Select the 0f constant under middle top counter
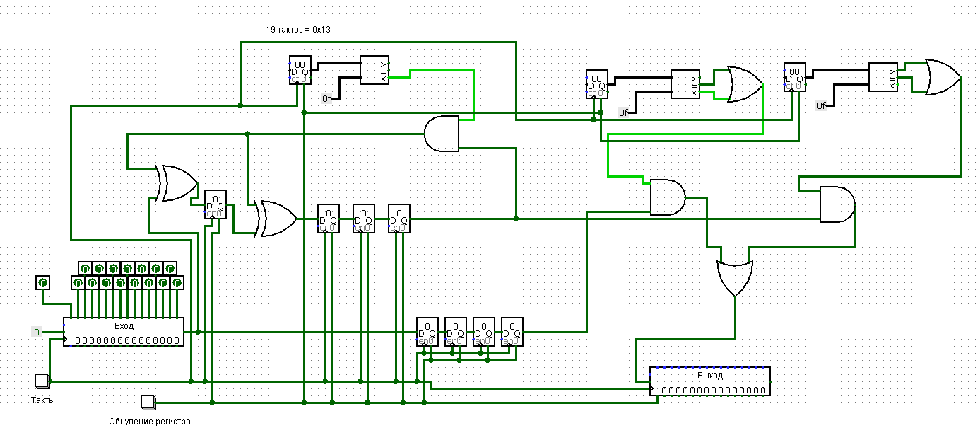Viewport: 980px width, 435px height. (x=623, y=112)
